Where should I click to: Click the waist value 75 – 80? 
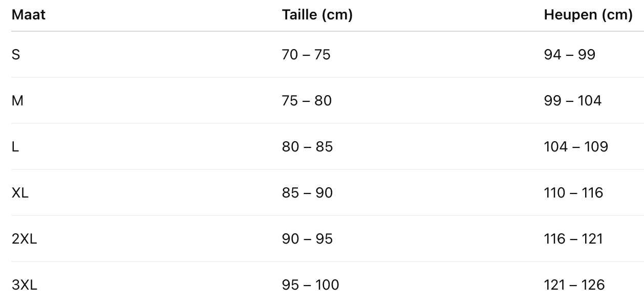pyautogui.click(x=307, y=100)
